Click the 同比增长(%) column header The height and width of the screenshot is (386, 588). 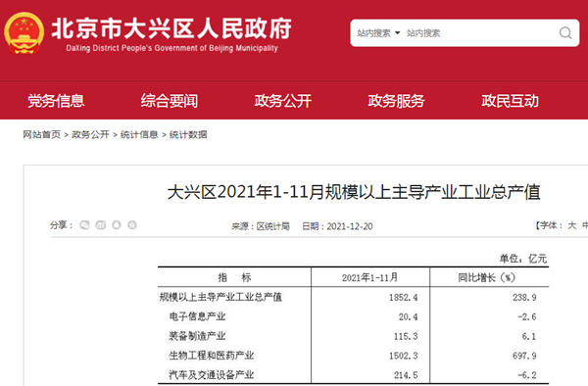point(486,277)
